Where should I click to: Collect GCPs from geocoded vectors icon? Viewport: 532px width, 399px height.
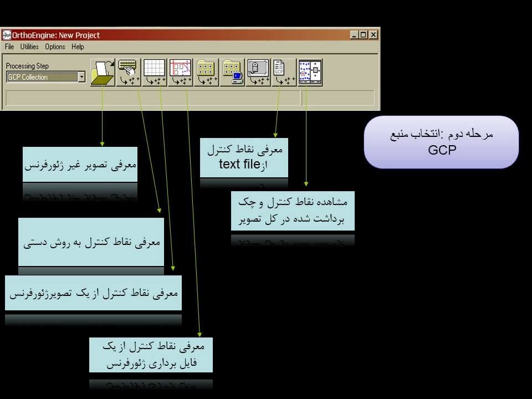point(180,73)
